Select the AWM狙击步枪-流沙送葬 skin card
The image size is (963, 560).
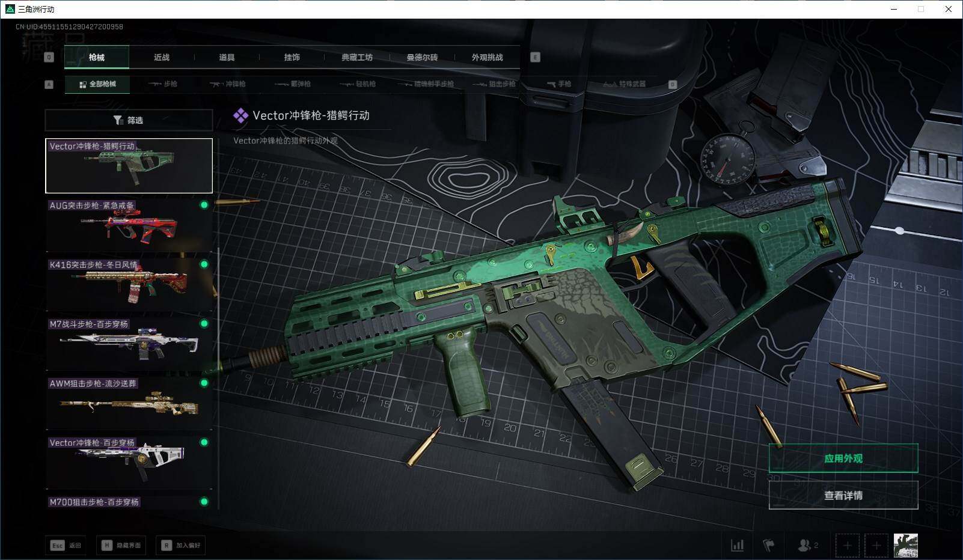(129, 404)
